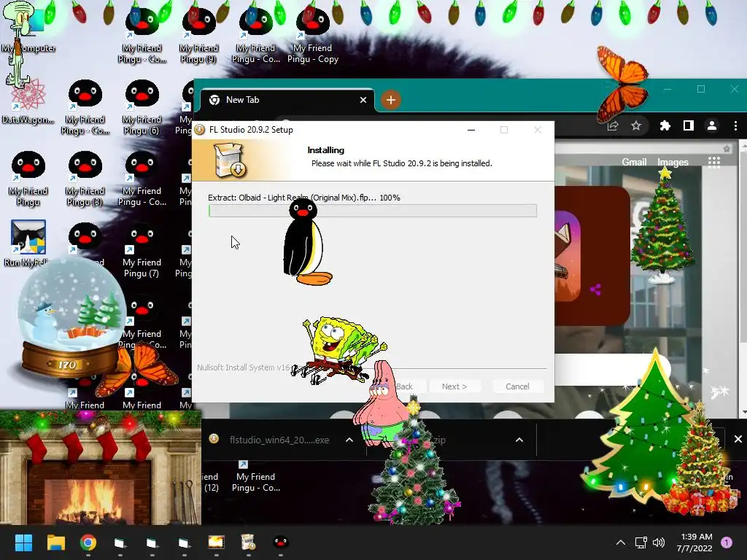Viewport: 747px width, 560px height.
Task: Open Windows Start menu
Action: (x=23, y=542)
